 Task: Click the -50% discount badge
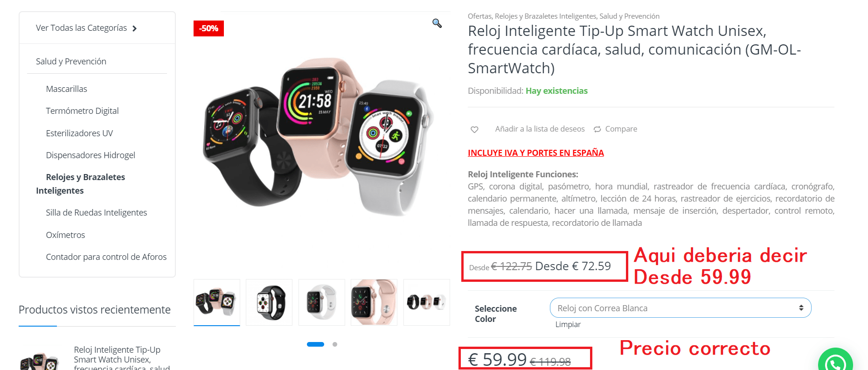click(208, 28)
